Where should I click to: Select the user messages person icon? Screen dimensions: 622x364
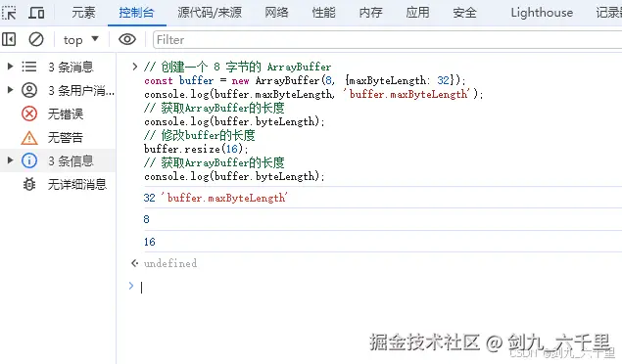(29, 90)
